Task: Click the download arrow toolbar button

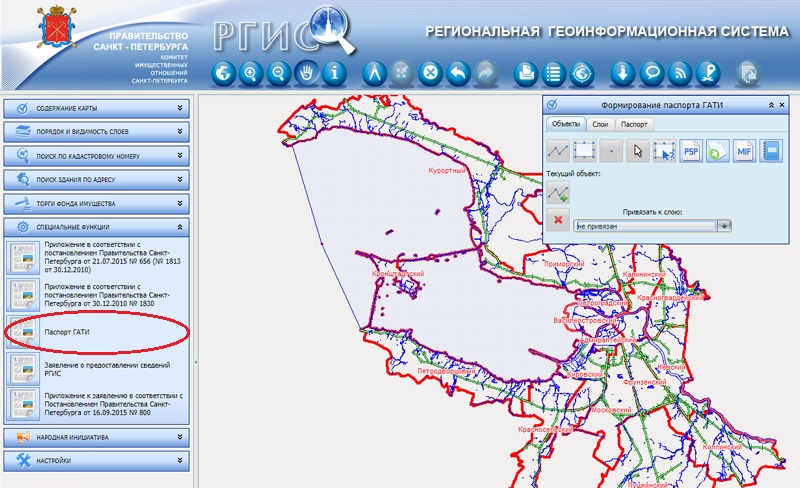Action: point(623,74)
